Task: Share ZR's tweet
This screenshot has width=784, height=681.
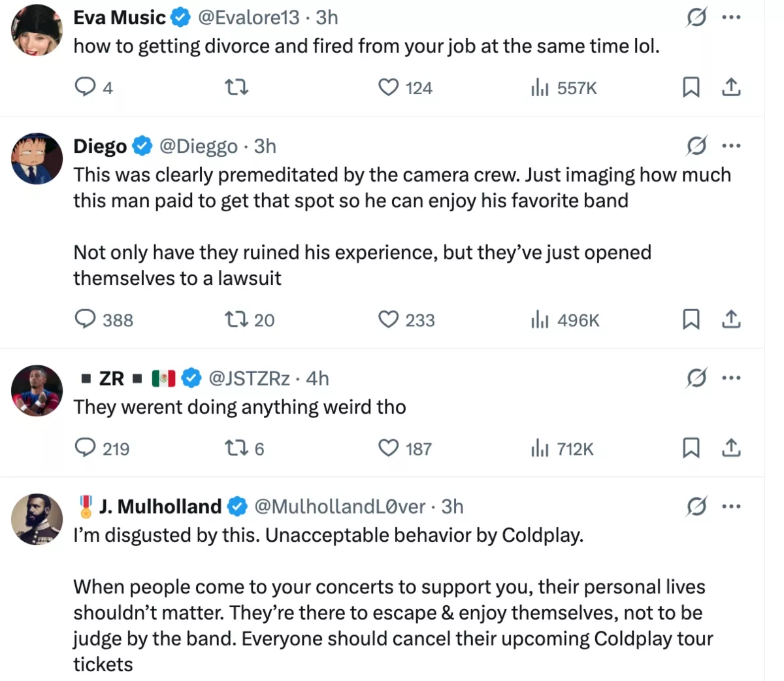Action: point(731,448)
